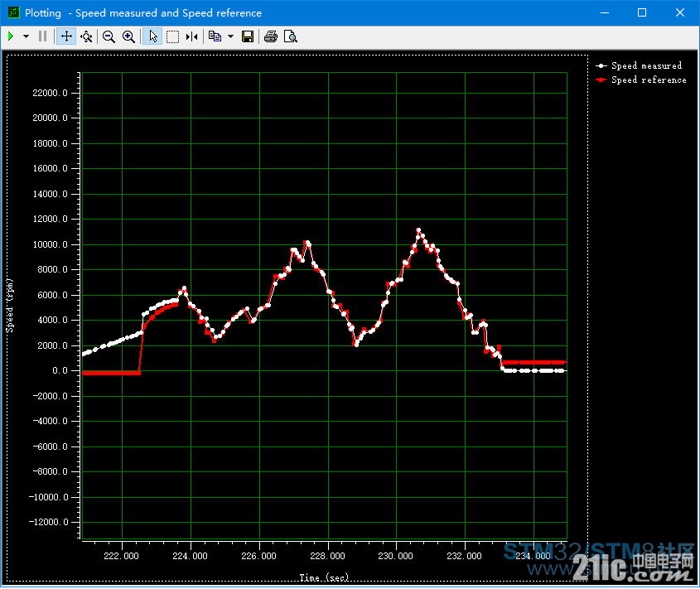Activate the data cursor tool
The image size is (700, 589).
tap(192, 36)
